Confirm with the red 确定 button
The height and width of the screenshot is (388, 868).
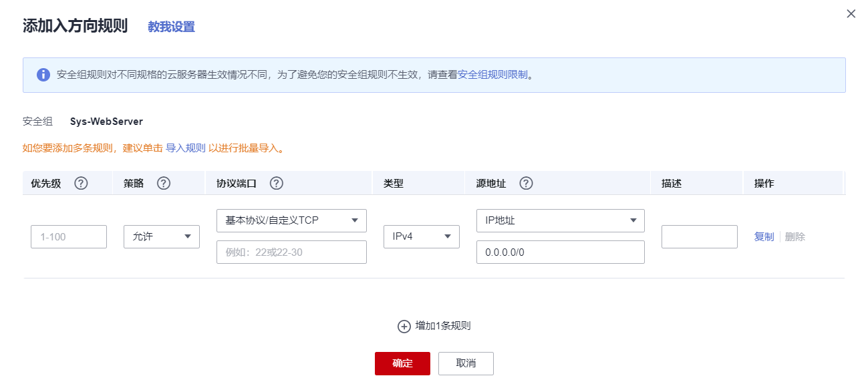tap(402, 363)
